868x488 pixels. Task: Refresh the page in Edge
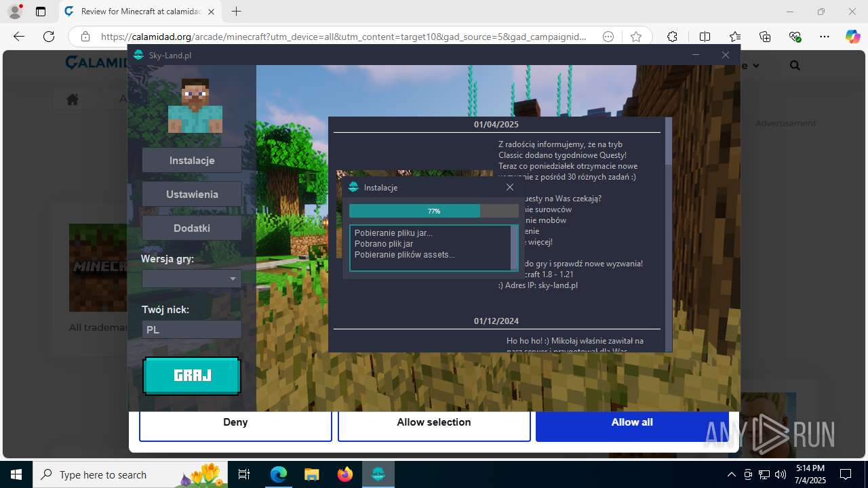pos(49,37)
